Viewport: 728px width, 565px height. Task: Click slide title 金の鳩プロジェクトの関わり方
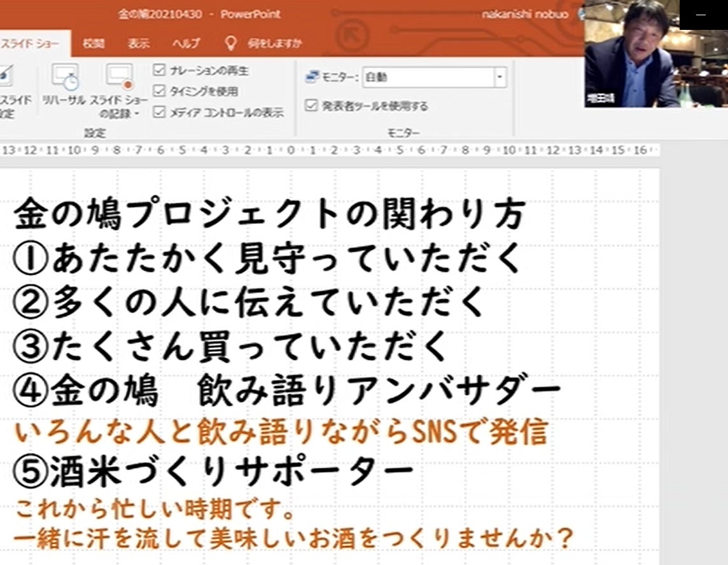point(269,214)
